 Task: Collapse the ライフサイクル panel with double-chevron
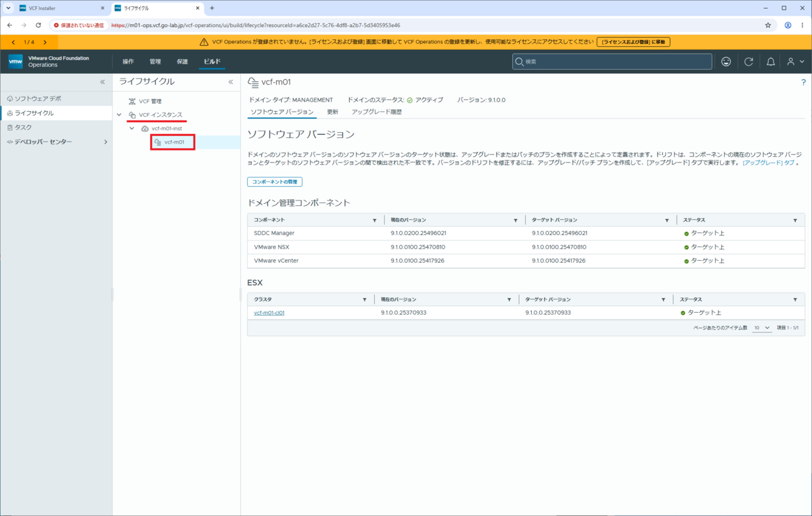point(230,82)
